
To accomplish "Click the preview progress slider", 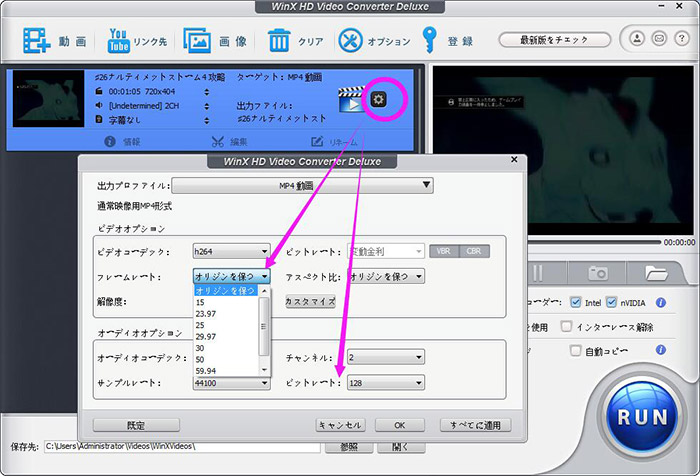I will 594,242.
